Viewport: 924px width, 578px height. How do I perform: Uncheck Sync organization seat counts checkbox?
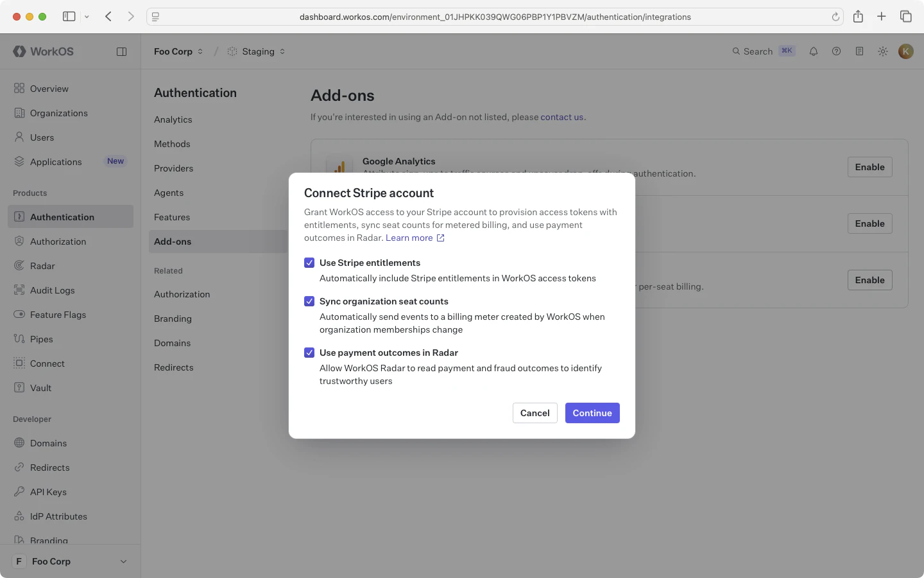click(309, 301)
